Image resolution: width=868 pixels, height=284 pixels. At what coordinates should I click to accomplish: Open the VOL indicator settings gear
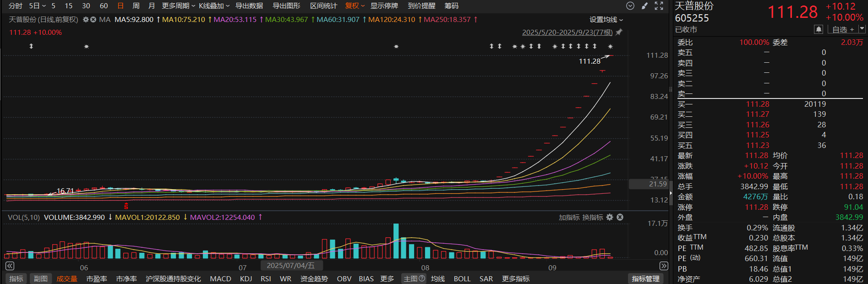point(610,217)
